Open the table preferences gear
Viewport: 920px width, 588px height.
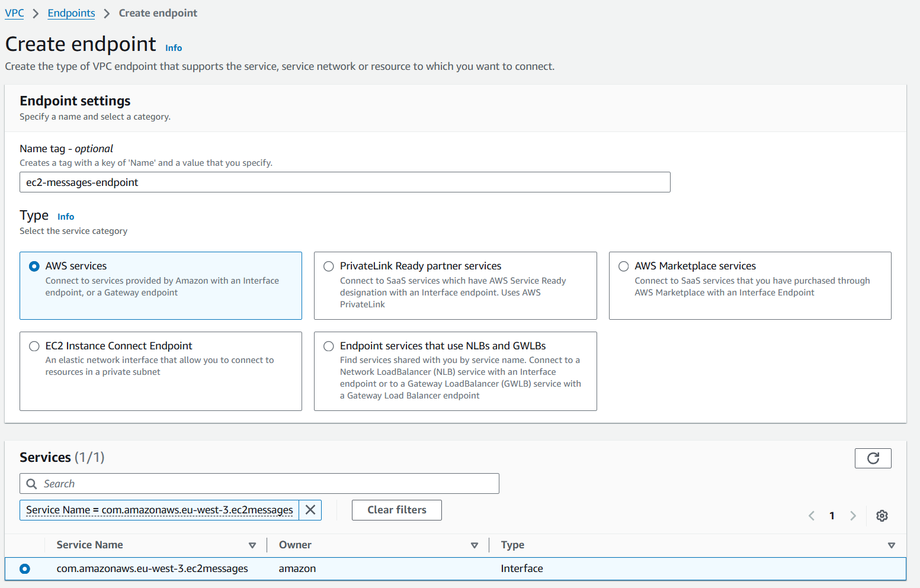coord(882,516)
